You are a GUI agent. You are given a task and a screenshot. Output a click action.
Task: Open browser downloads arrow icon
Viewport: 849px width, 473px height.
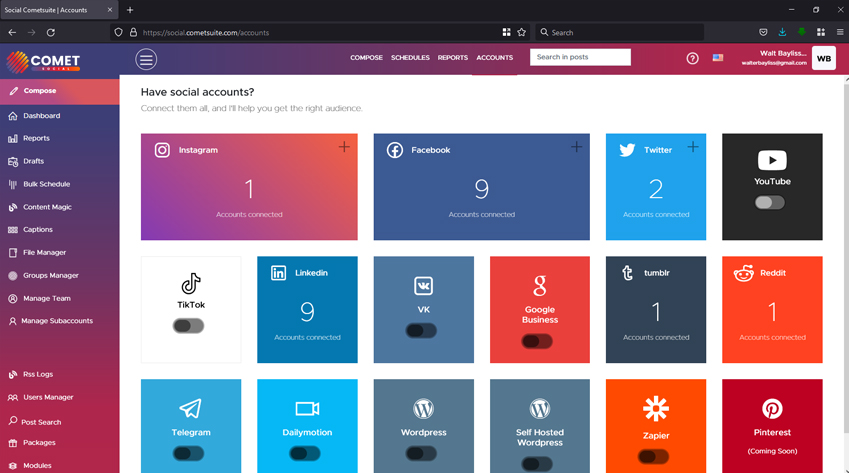tap(782, 32)
